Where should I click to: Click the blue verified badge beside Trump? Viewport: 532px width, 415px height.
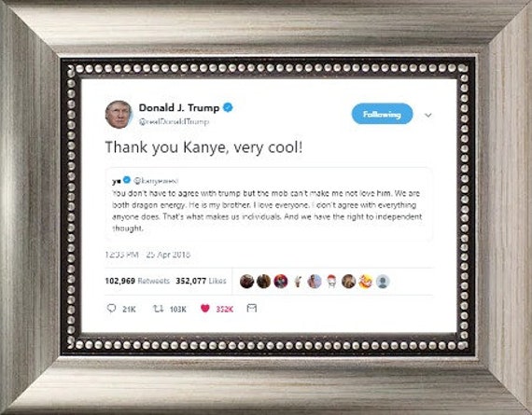tap(228, 108)
